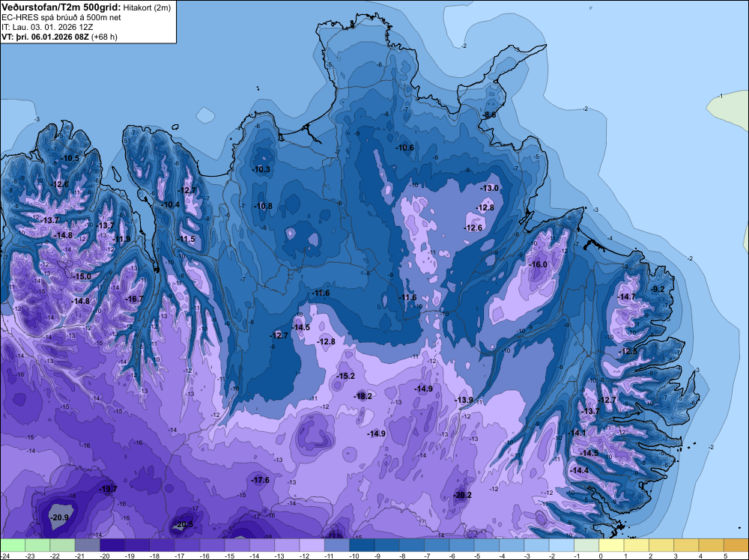This screenshot has height=560, width=749.
Task: Click the -20.2 temperature label
Action: point(462,495)
